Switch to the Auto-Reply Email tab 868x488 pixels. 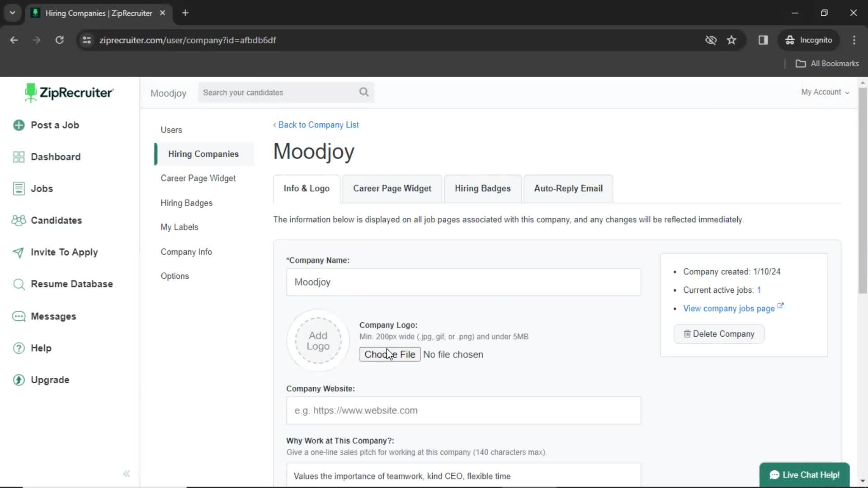568,188
